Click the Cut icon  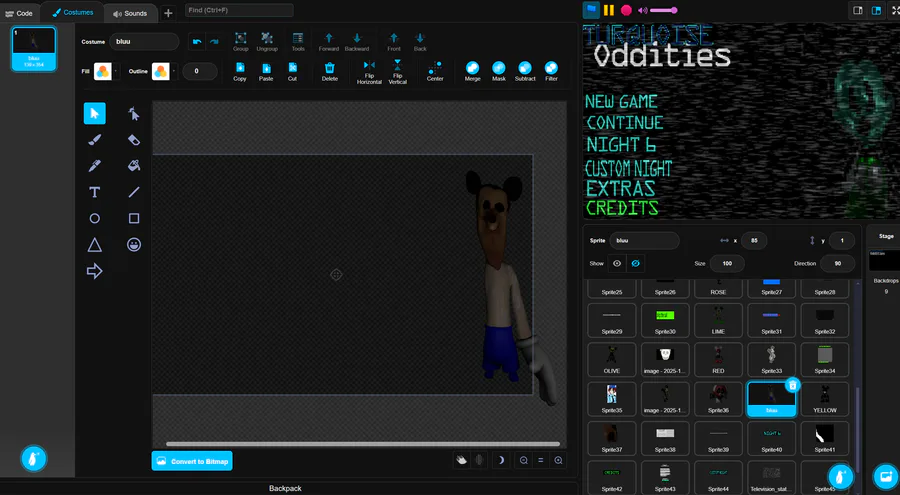click(x=293, y=71)
